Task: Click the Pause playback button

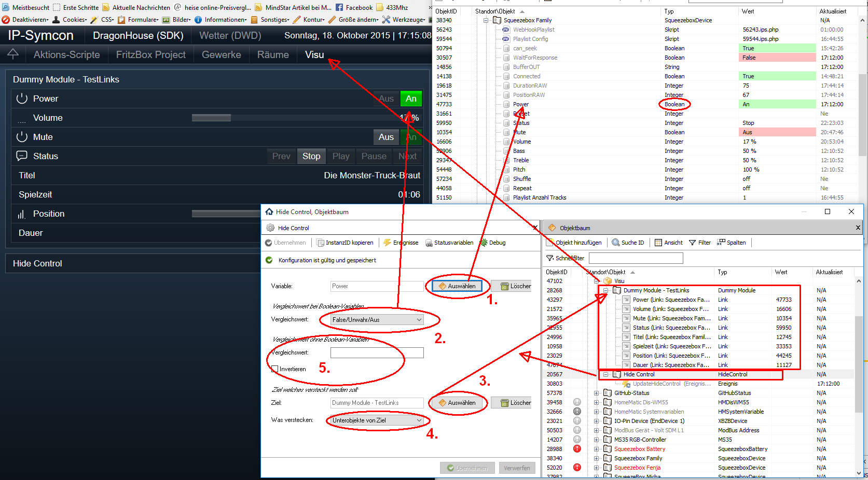Action: click(x=374, y=156)
